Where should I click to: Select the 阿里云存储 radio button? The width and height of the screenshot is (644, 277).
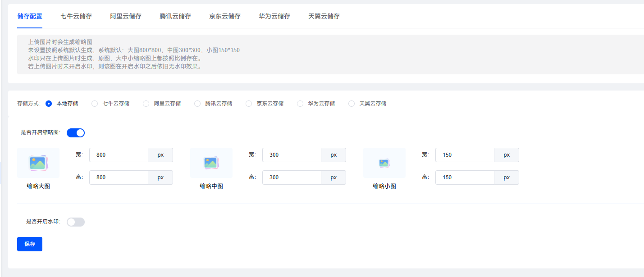(146, 104)
